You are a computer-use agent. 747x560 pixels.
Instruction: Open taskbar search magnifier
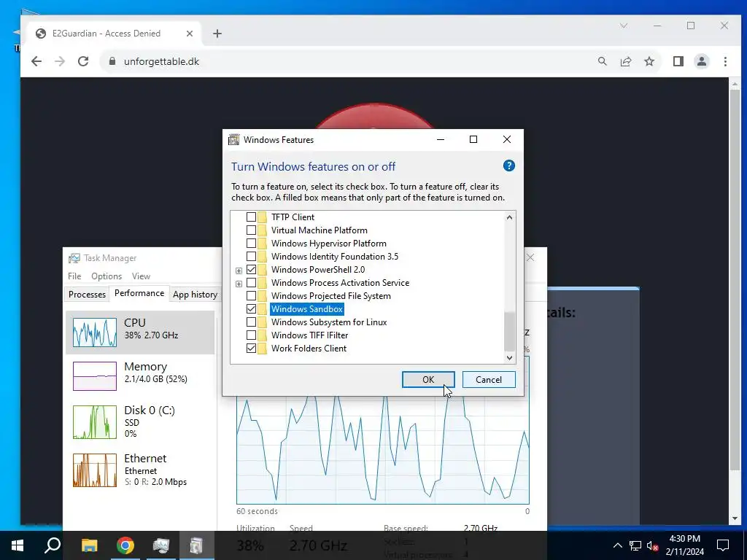(53, 545)
